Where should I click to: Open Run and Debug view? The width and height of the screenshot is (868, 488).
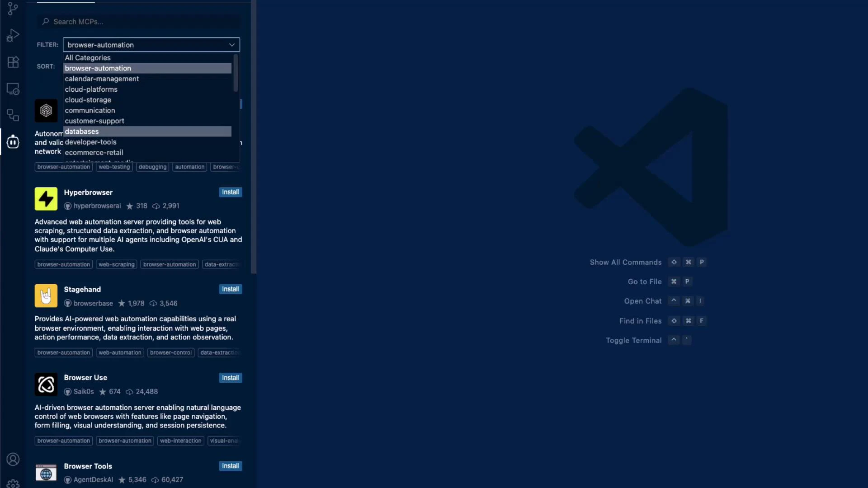tap(13, 35)
